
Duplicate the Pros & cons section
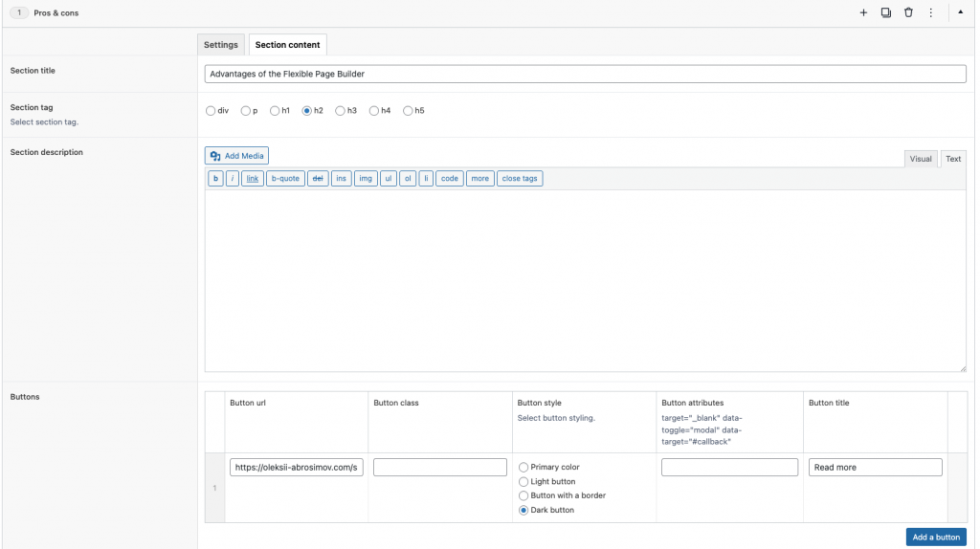click(x=885, y=12)
